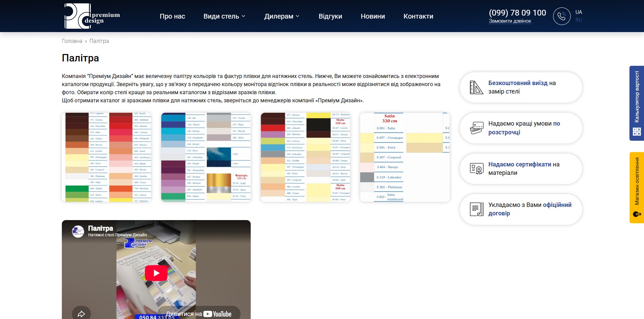This screenshot has width=644, height=319.
Task: Click phone number (099) 78 09 100
Action: [517, 12]
